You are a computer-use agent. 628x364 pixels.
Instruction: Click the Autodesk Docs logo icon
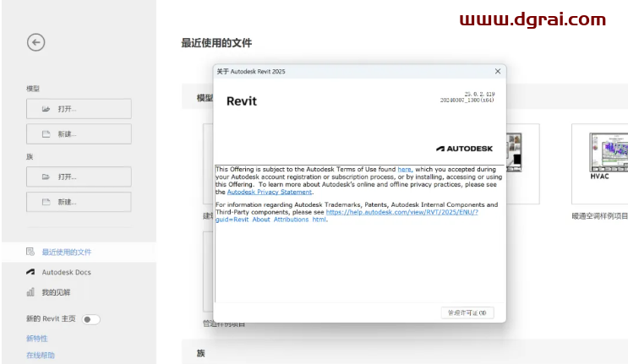(30, 272)
